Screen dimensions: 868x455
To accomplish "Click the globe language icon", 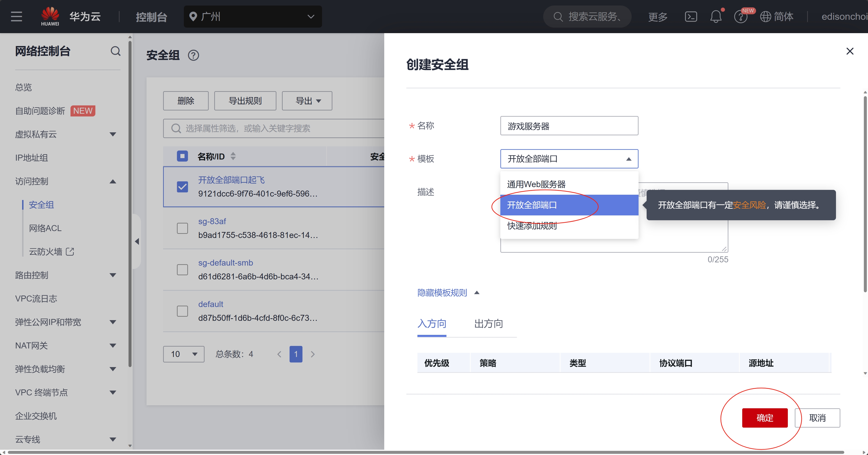I will point(765,17).
